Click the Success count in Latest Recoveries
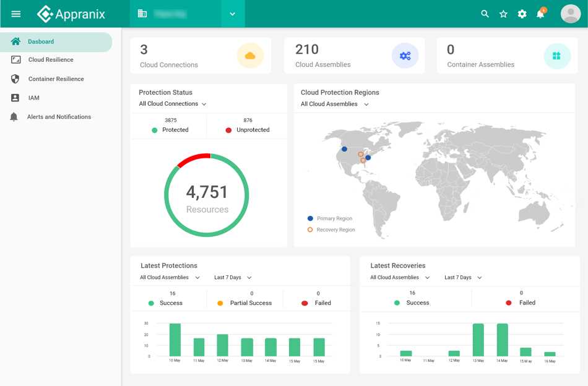This screenshot has width=588, height=386. pyautogui.click(x=412, y=298)
